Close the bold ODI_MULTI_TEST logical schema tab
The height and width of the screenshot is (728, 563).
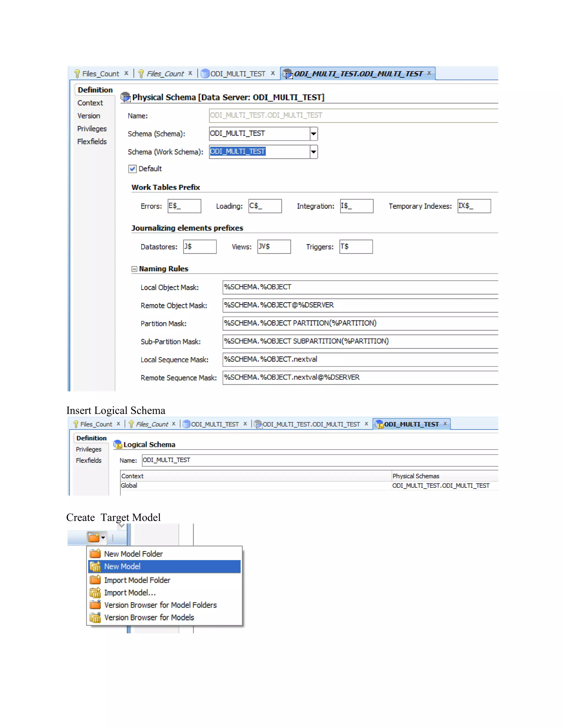(x=445, y=424)
